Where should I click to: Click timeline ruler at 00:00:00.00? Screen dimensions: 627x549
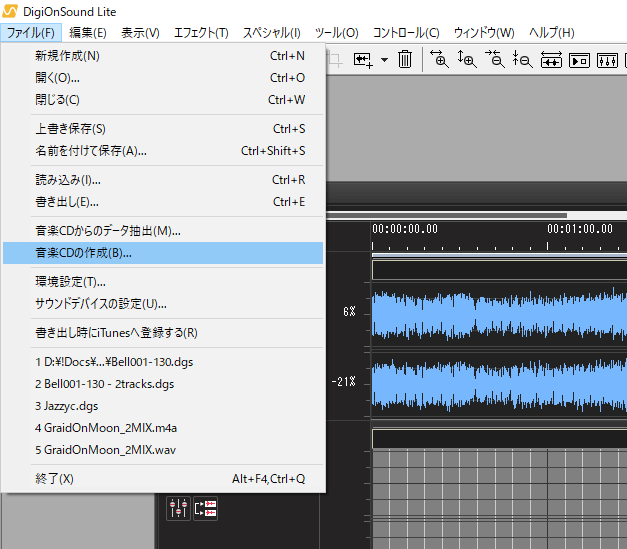pyautogui.click(x=405, y=229)
